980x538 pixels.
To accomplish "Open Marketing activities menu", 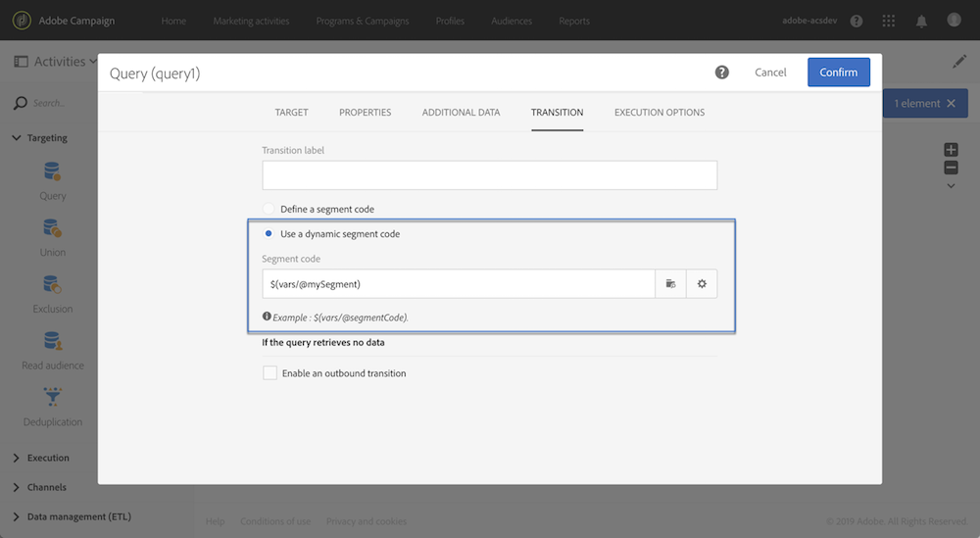I will tap(251, 21).
